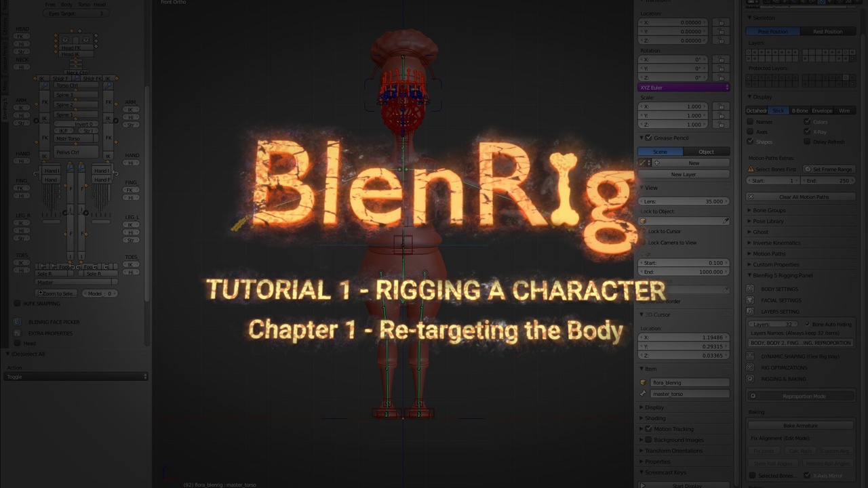Open the XYZ Euler rotation mode dropdown
The height and width of the screenshot is (488, 868).
click(684, 87)
